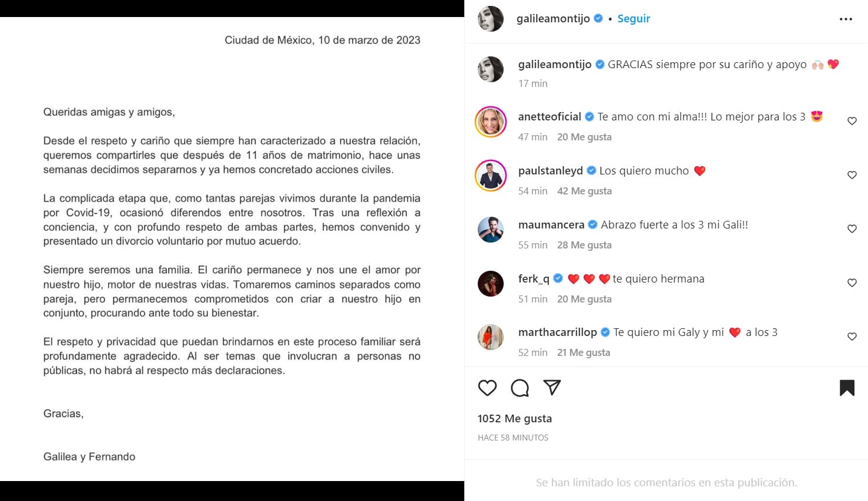Like maumancera's comment heart

(x=852, y=229)
